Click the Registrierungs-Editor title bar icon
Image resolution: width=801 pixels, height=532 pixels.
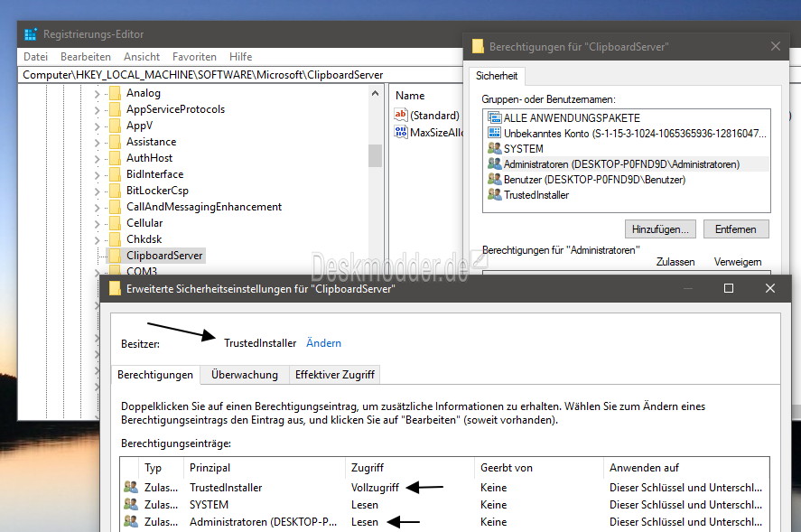click(x=31, y=34)
